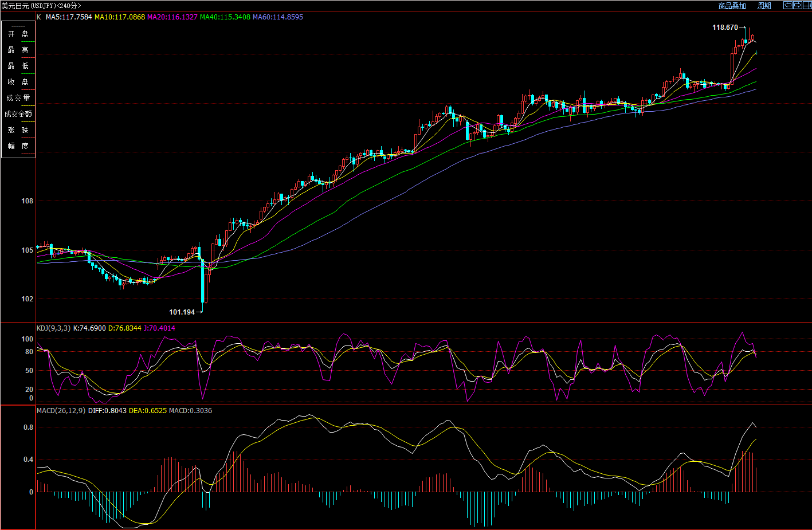This screenshot has height=530, width=812.
Task: Open the 周期 period menu
Action: [x=764, y=6]
